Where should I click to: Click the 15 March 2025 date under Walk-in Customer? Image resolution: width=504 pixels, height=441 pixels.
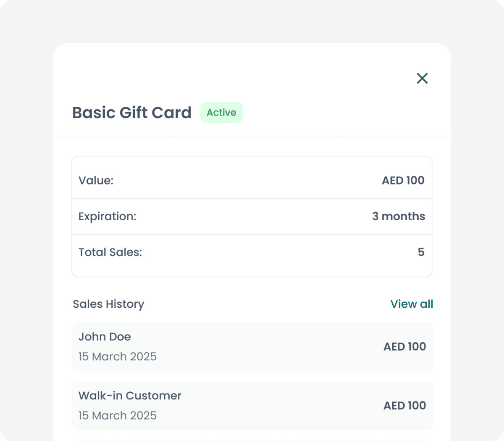click(118, 415)
